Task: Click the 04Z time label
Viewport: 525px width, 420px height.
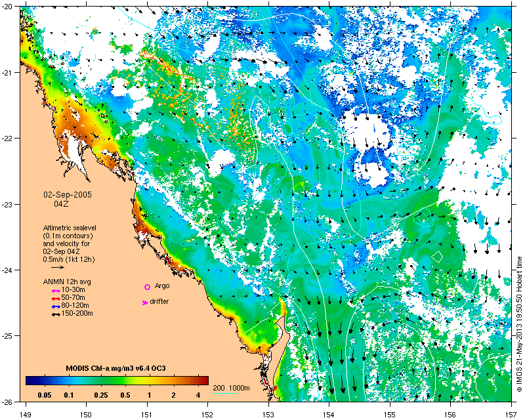Action: 61,203
